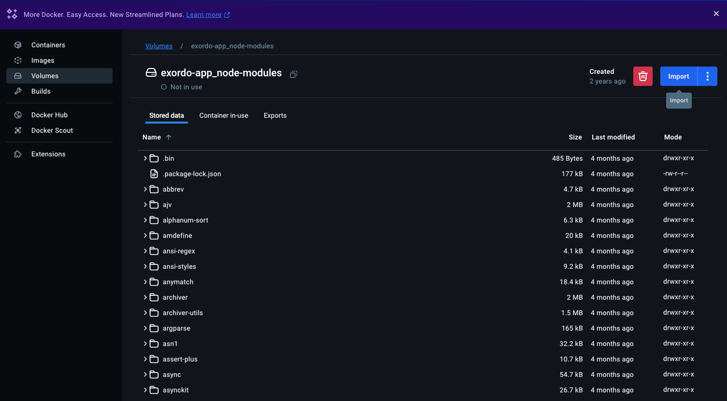This screenshot has width=727, height=401.
Task: Click the Last modified column header
Action: [x=613, y=137]
